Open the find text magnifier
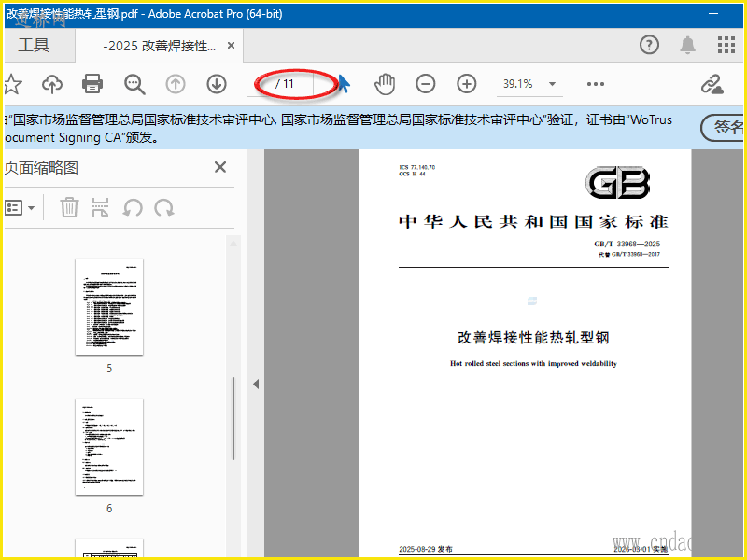747x560 pixels. 134,84
